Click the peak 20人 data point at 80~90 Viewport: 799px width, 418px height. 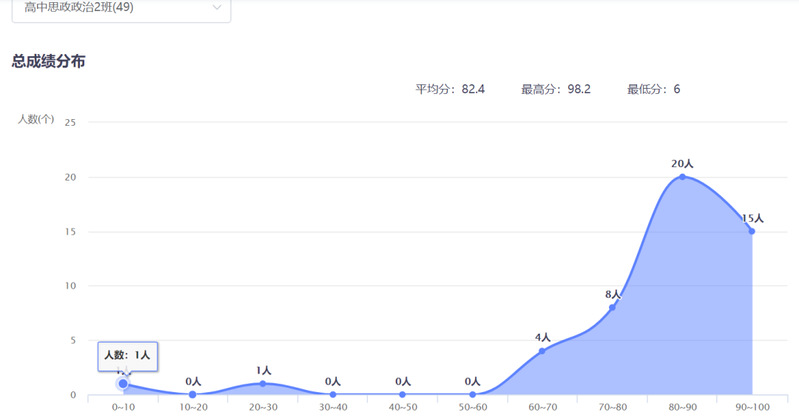682,177
